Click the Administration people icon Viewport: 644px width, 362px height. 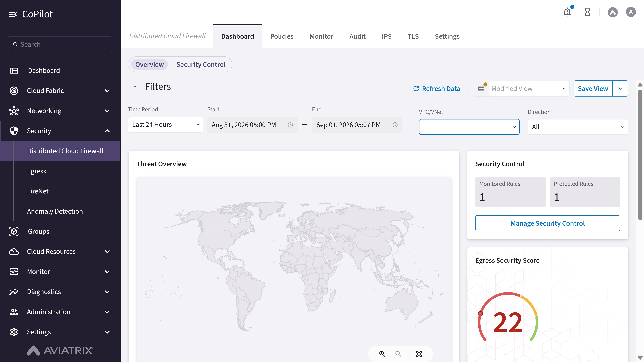coord(14,312)
